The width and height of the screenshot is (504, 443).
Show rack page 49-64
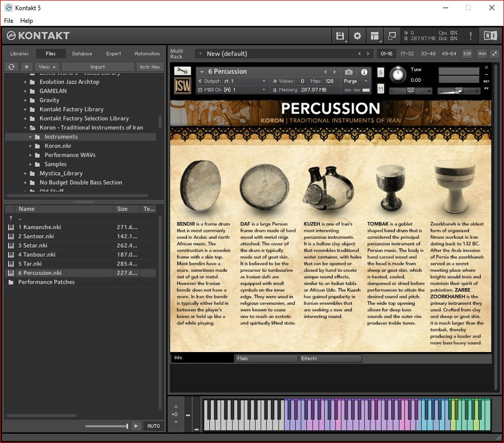pyautogui.click(x=449, y=54)
